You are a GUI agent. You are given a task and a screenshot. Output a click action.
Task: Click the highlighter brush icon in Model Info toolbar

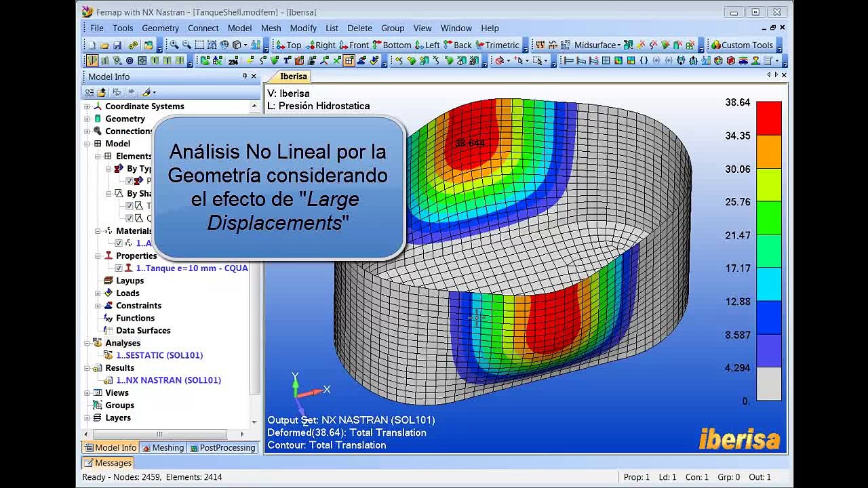(146, 92)
